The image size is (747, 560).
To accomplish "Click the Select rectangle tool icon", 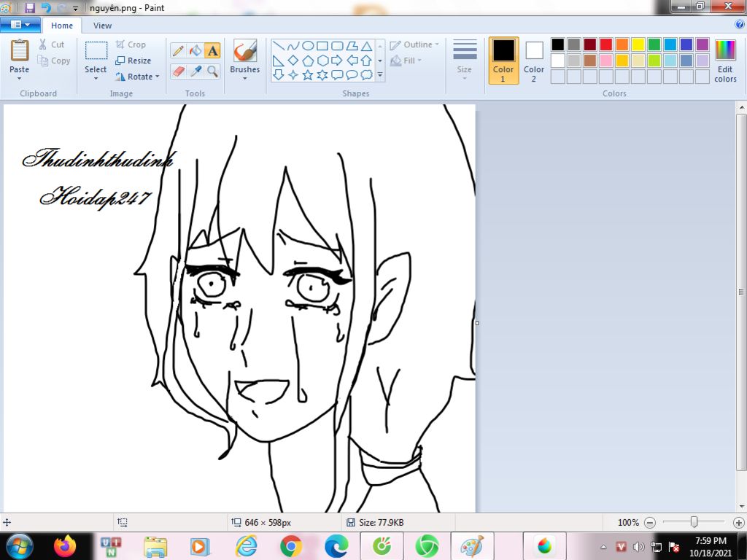I will [x=96, y=50].
